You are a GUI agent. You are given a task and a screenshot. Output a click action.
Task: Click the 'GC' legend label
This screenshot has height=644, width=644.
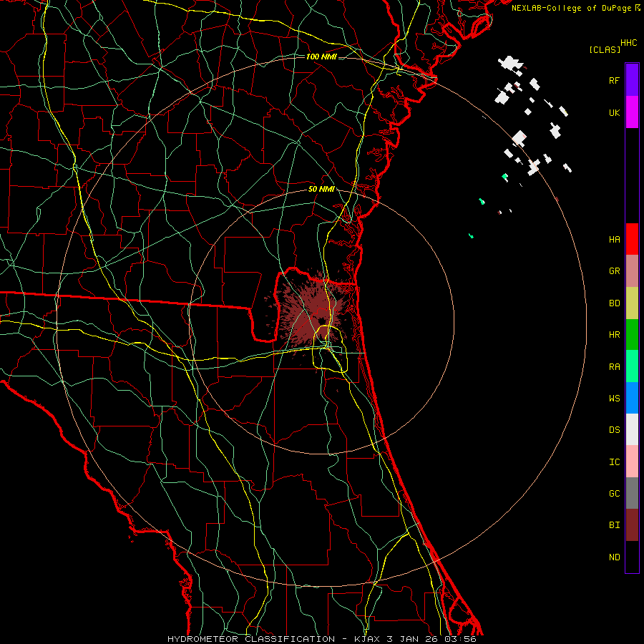click(614, 494)
